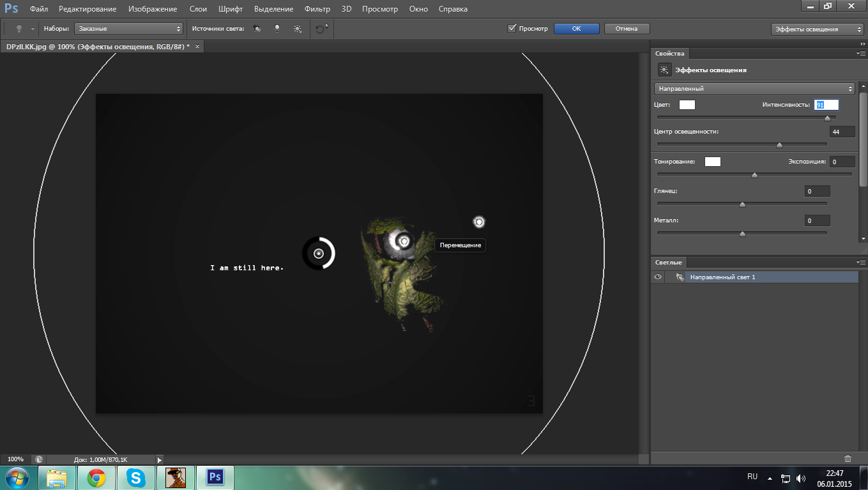Open the 3D menu
This screenshot has height=490, width=868.
click(347, 9)
